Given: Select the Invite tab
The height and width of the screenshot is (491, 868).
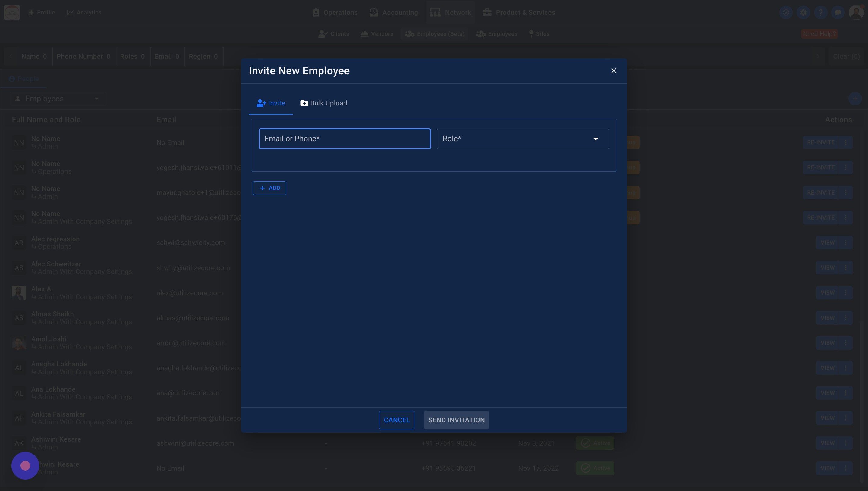Looking at the screenshot, I should 271,103.
